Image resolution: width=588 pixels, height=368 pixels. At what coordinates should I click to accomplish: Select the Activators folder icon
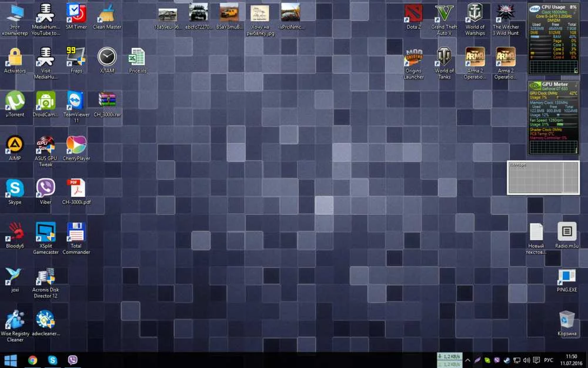click(15, 60)
